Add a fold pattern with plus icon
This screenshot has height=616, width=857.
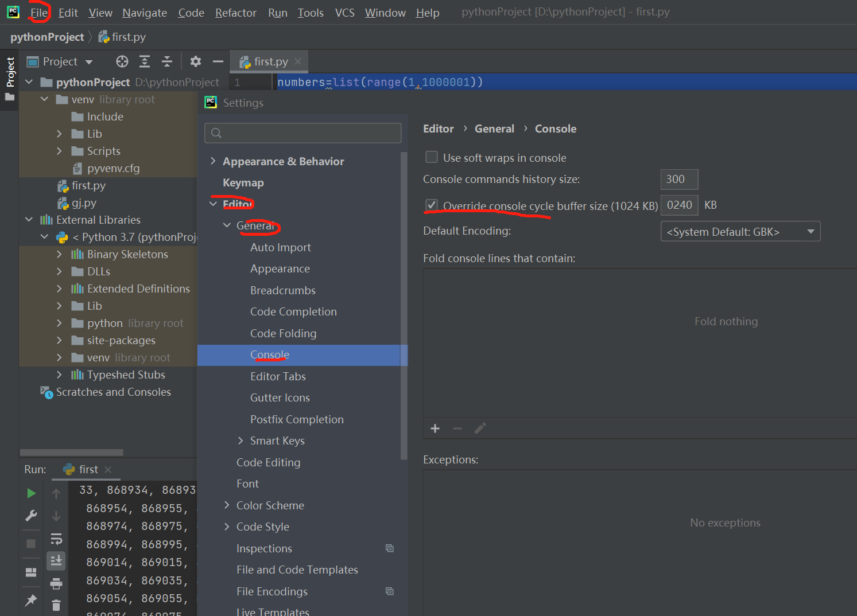[x=435, y=428]
